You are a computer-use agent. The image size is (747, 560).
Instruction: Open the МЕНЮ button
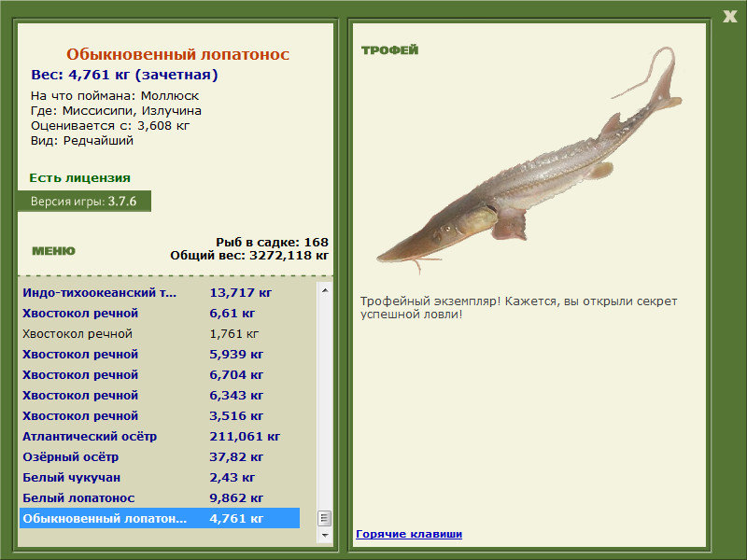pos(53,251)
